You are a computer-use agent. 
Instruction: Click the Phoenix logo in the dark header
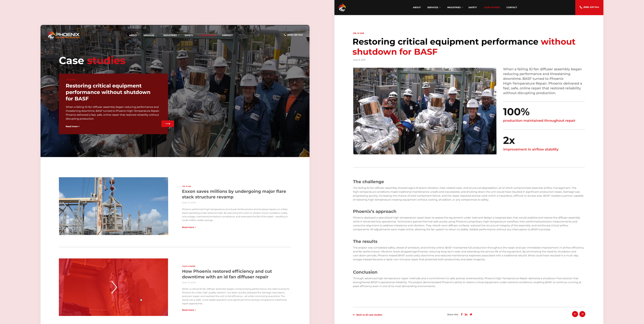342,8
